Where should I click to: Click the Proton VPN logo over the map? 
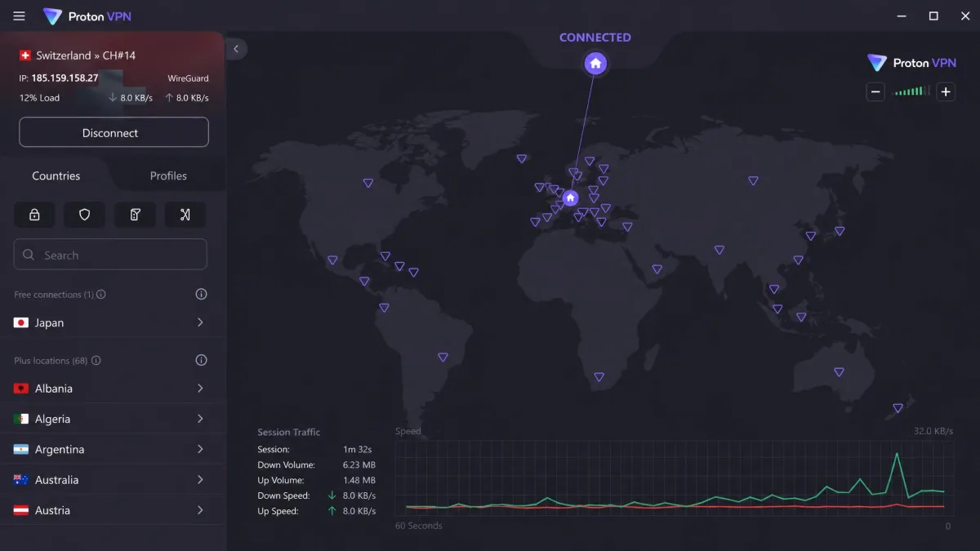point(911,63)
